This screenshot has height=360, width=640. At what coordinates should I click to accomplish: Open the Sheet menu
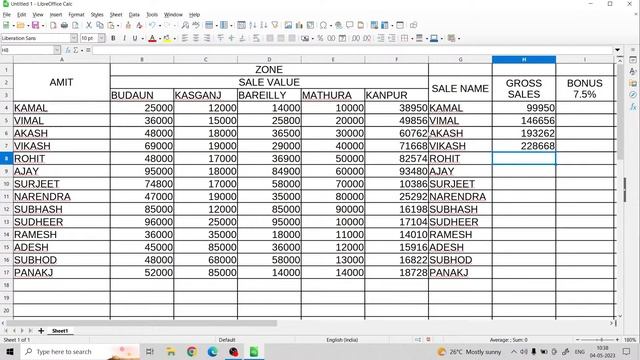pyautogui.click(x=116, y=15)
